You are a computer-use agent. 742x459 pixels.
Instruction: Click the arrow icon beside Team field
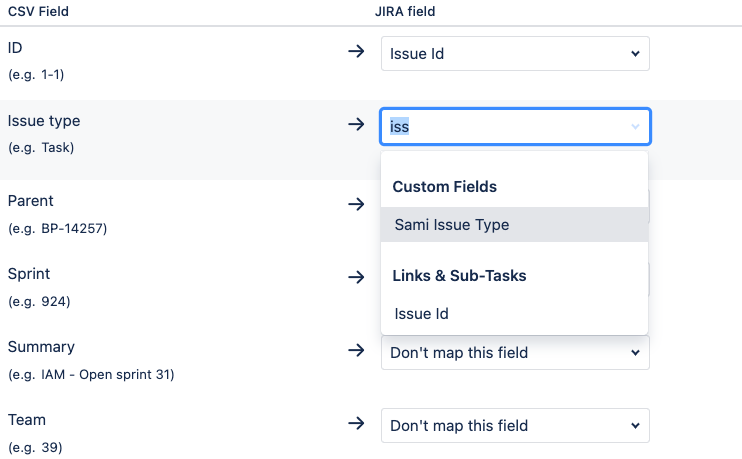[x=356, y=423]
